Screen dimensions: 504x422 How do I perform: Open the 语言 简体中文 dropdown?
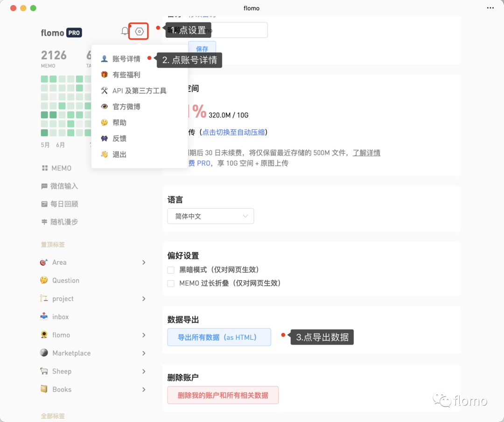[210, 216]
